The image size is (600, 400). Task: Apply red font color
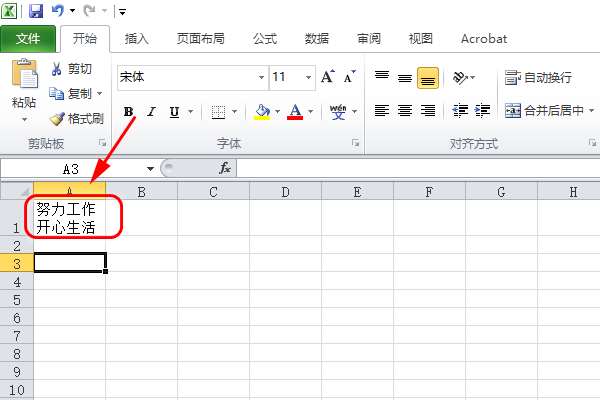(295, 112)
